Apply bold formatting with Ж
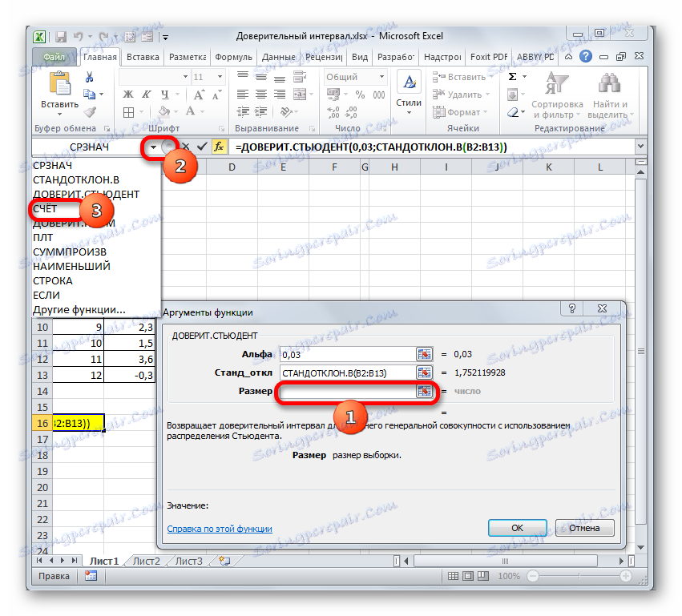 128,95
